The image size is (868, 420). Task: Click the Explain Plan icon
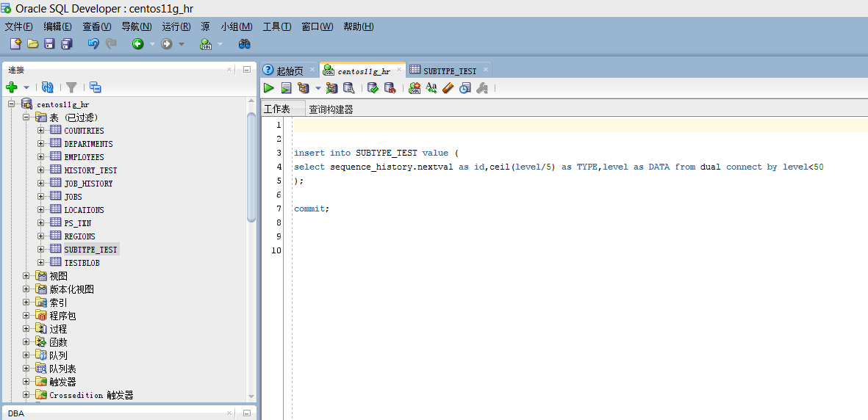click(304, 87)
